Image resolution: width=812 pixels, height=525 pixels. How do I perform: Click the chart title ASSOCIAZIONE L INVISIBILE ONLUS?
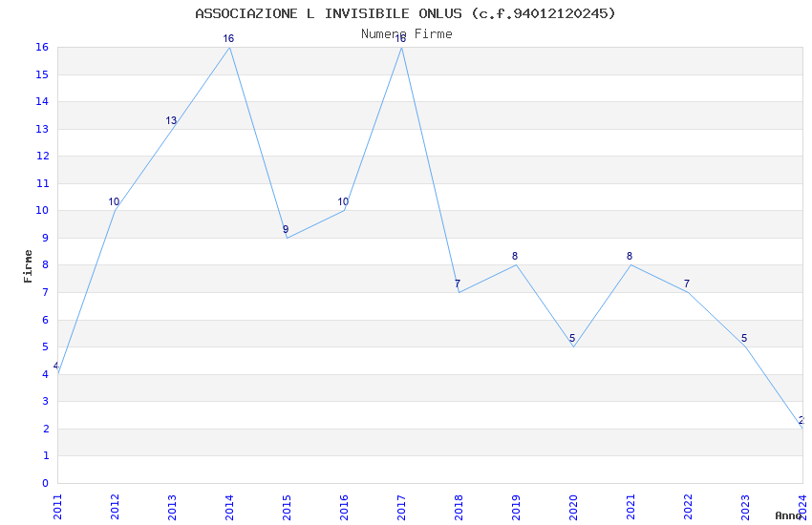[405, 13]
